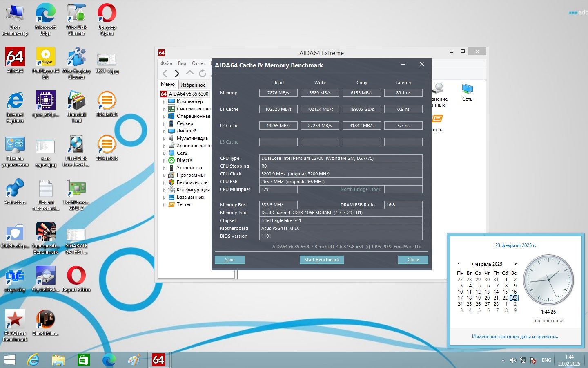The height and width of the screenshot is (368, 588).
Task: Open the Отчёт menu
Action: (198, 63)
